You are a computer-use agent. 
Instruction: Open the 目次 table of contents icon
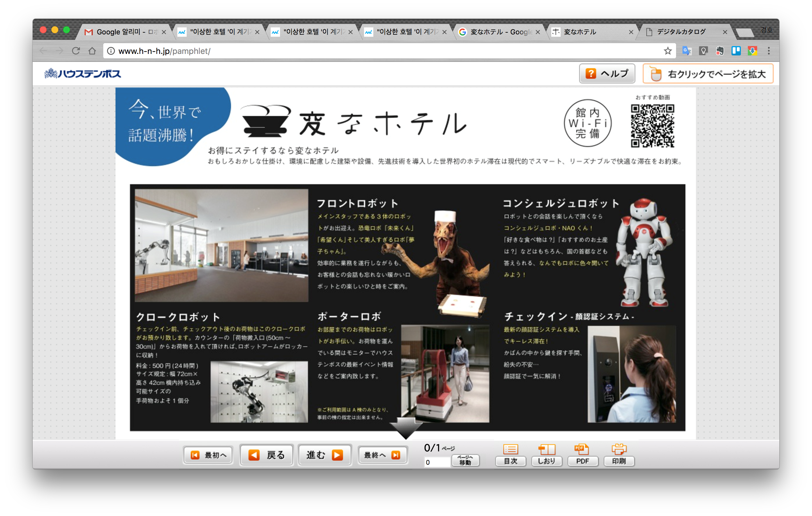pos(510,455)
